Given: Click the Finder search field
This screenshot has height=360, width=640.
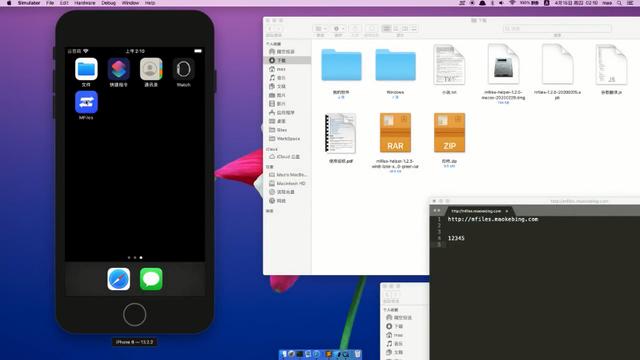Looking at the screenshot, I should coord(557,29).
